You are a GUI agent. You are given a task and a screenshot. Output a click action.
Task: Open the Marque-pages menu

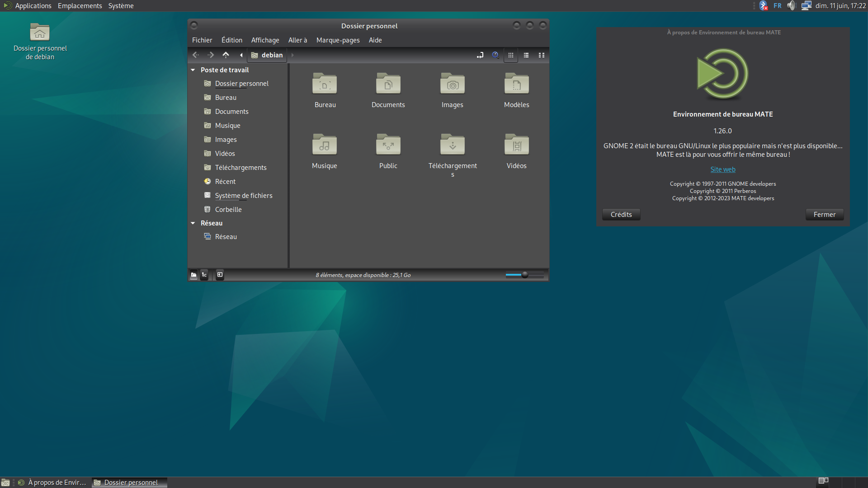[338, 40]
